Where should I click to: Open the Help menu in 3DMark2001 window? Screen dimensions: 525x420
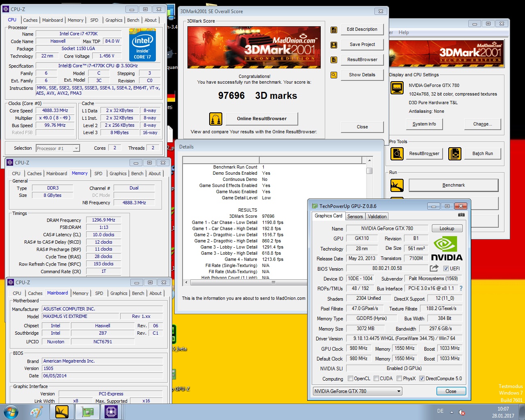[x=404, y=32]
